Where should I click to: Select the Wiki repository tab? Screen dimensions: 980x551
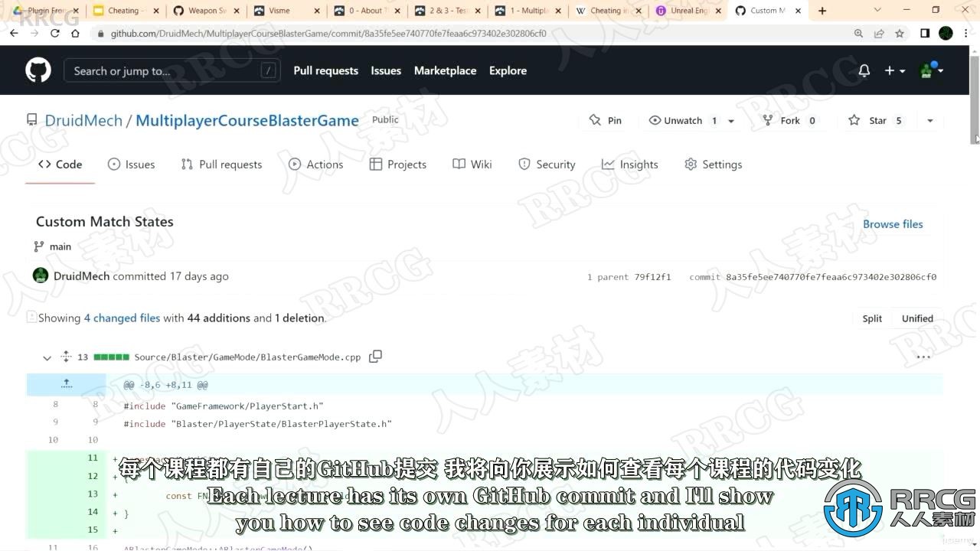click(x=472, y=164)
